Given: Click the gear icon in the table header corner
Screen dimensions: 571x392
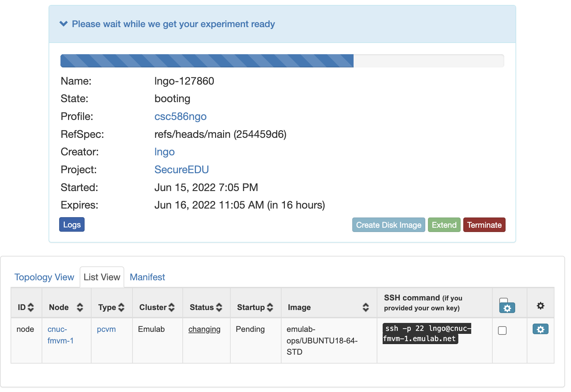Looking at the screenshot, I should tap(540, 306).
